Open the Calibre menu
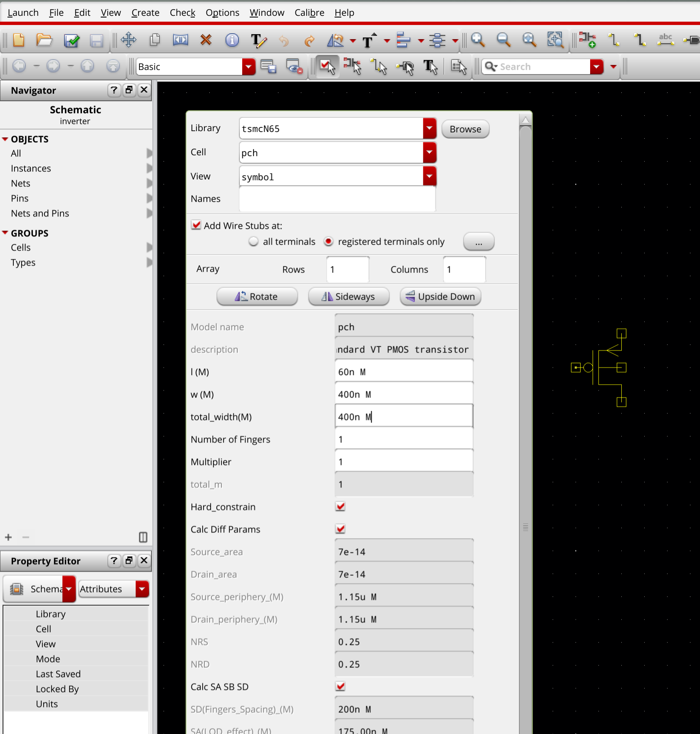This screenshot has height=734, width=700. [309, 12]
